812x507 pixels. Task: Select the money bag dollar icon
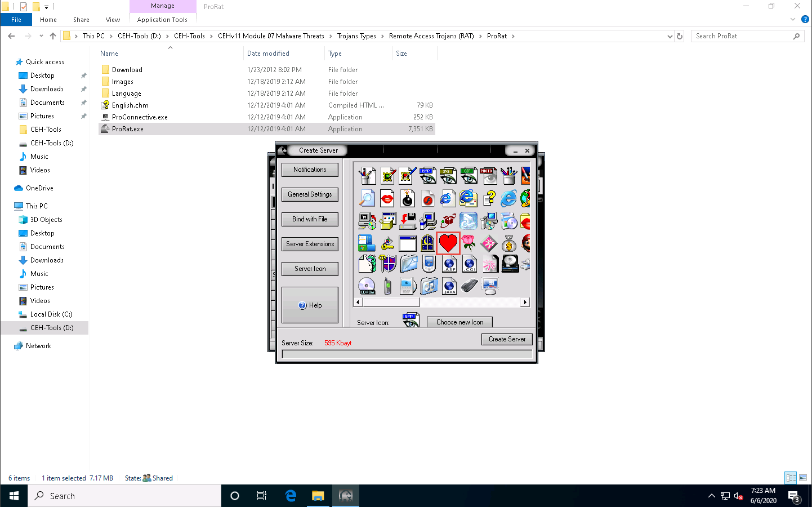509,243
